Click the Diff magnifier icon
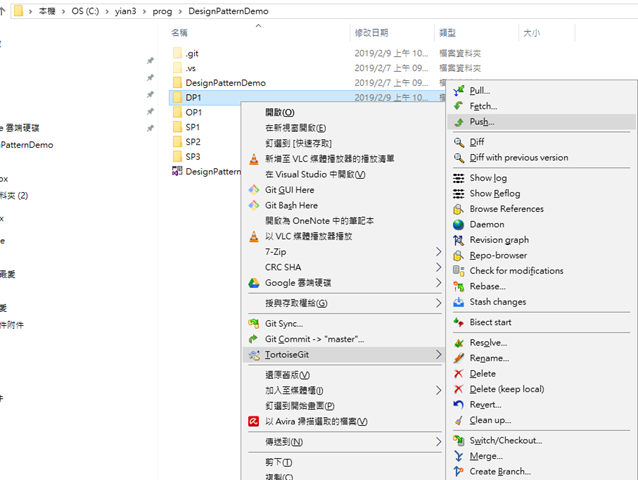This screenshot has height=480, width=638. (459, 142)
